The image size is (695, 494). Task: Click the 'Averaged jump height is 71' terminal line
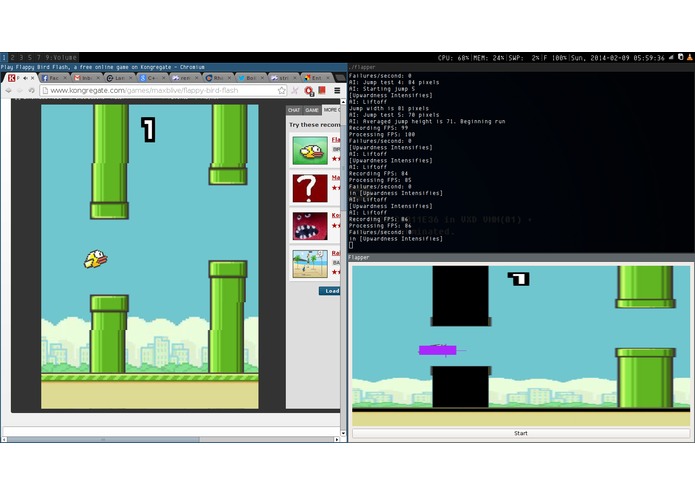click(427, 121)
